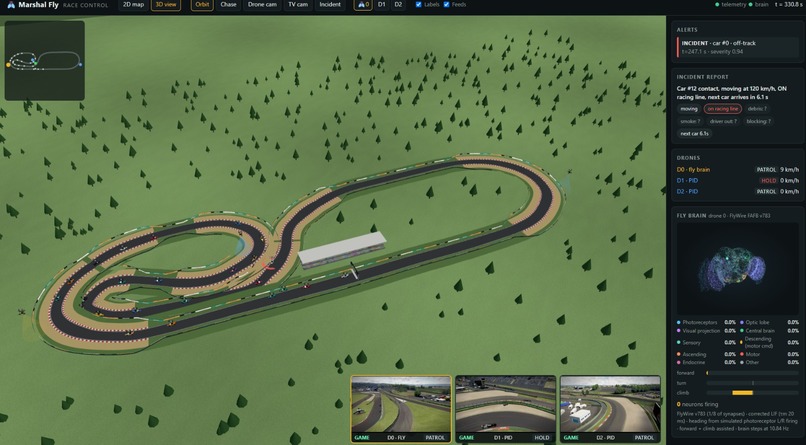Click the brain status indicator dot
The height and width of the screenshot is (445, 806).
click(x=750, y=5)
